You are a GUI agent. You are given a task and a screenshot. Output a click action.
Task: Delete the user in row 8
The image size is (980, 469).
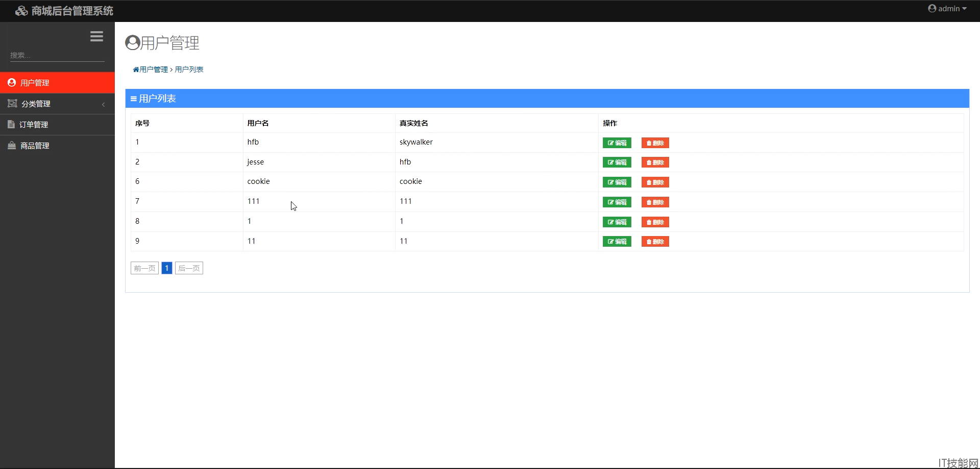click(655, 222)
